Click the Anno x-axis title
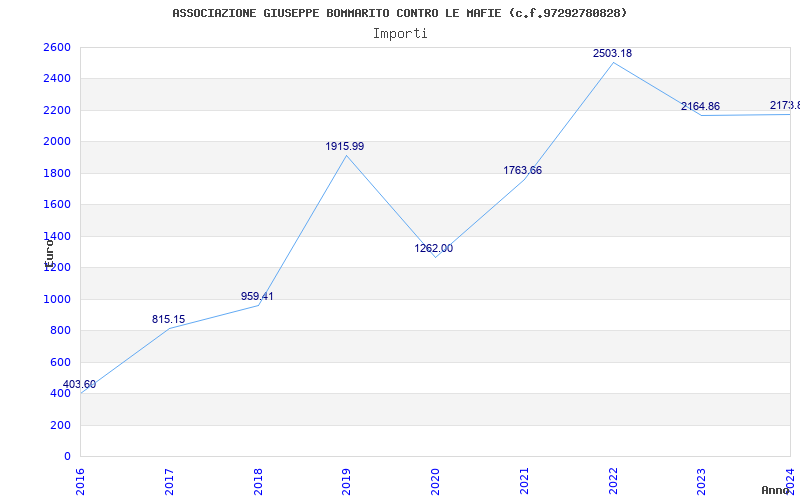The height and width of the screenshot is (500, 800). tap(776, 490)
